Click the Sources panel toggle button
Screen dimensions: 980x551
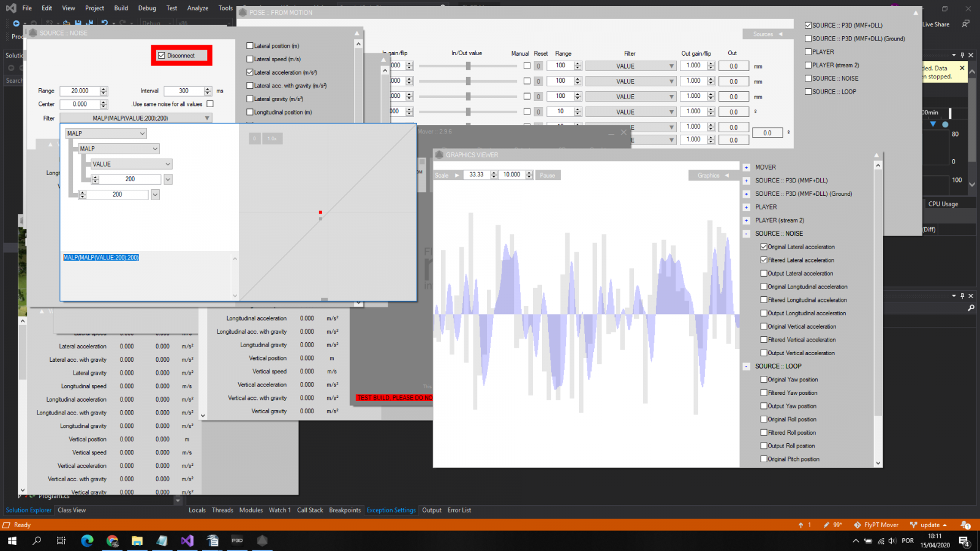(766, 34)
